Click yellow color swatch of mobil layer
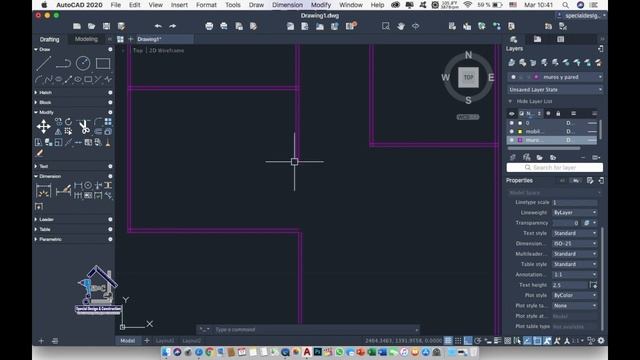Image resolution: width=640 pixels, height=360 pixels. coord(520,131)
